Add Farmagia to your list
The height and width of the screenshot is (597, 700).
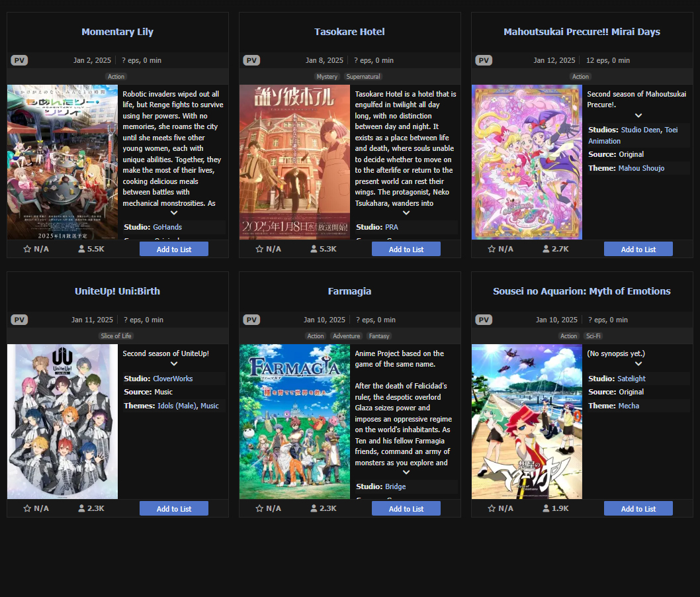click(406, 508)
